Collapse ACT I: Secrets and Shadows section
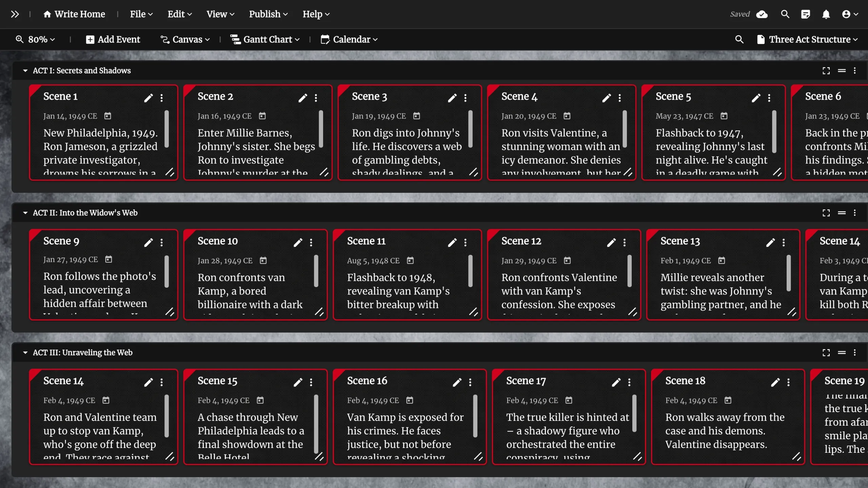 click(x=25, y=70)
